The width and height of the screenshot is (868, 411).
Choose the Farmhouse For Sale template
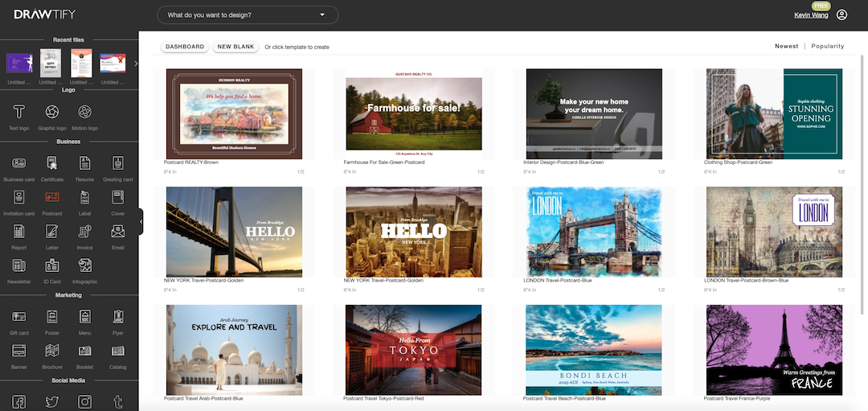point(414,114)
